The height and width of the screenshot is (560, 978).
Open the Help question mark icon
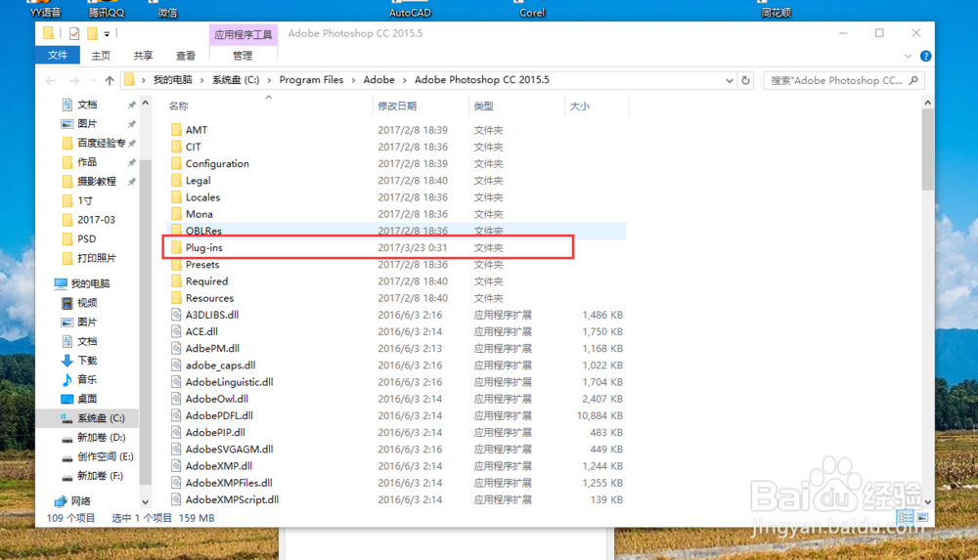pyautogui.click(x=925, y=56)
